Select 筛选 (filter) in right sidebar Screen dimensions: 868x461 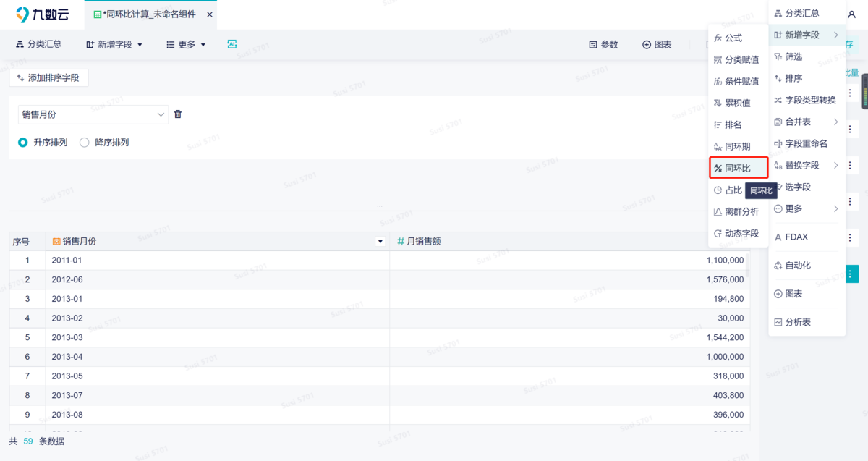pyautogui.click(x=793, y=56)
